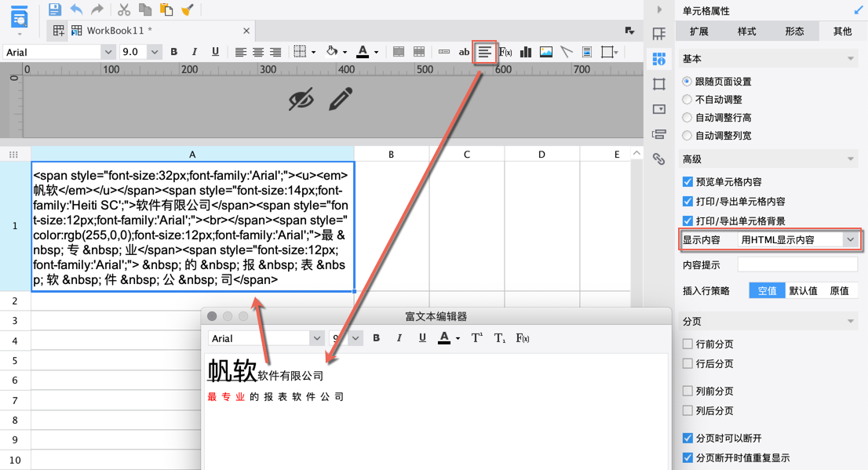Open the floating element sidebar icon
The height and width of the screenshot is (470, 868).
[x=658, y=84]
